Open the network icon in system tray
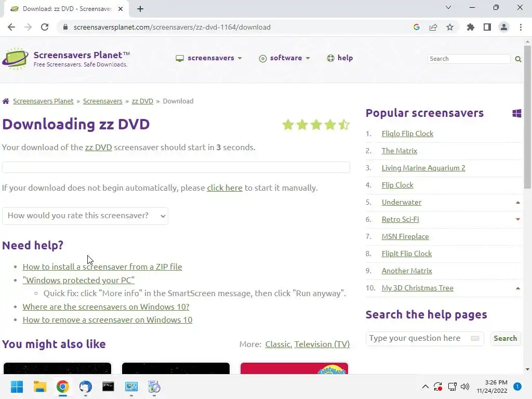Screen dimensions: 532x399 point(452,387)
